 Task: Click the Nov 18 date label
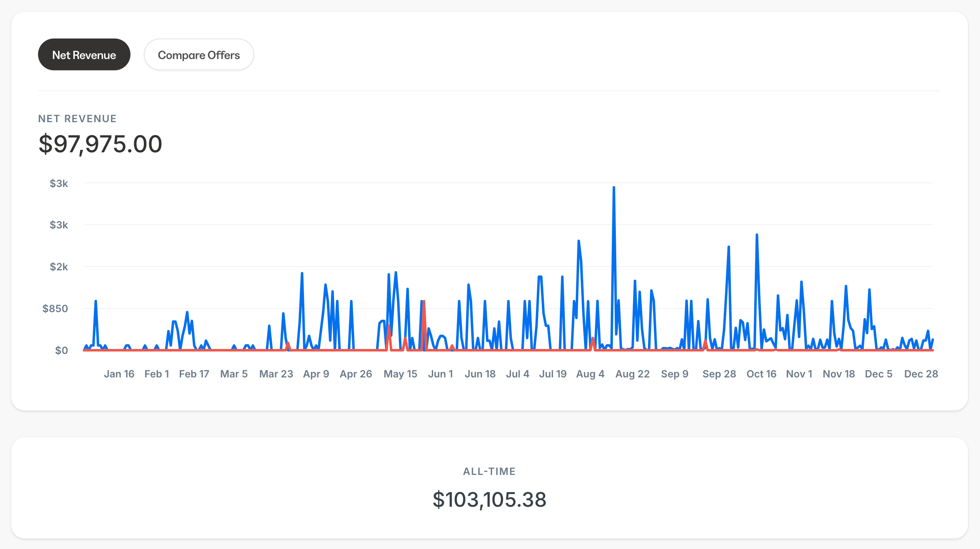coord(838,374)
